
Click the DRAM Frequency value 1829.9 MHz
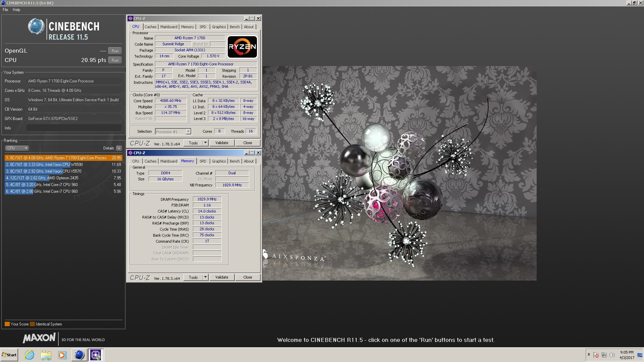207,199
